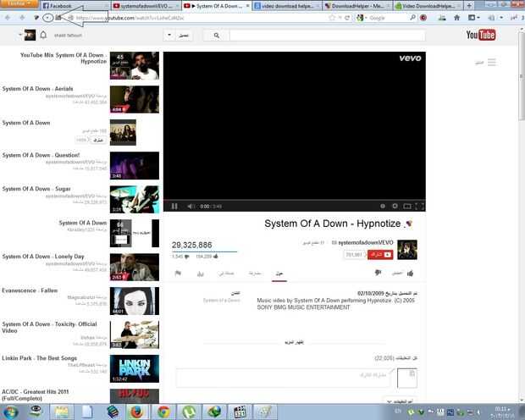This screenshot has width=525, height=420.
Task: Click the red Subscribe button
Action: tap(380, 255)
